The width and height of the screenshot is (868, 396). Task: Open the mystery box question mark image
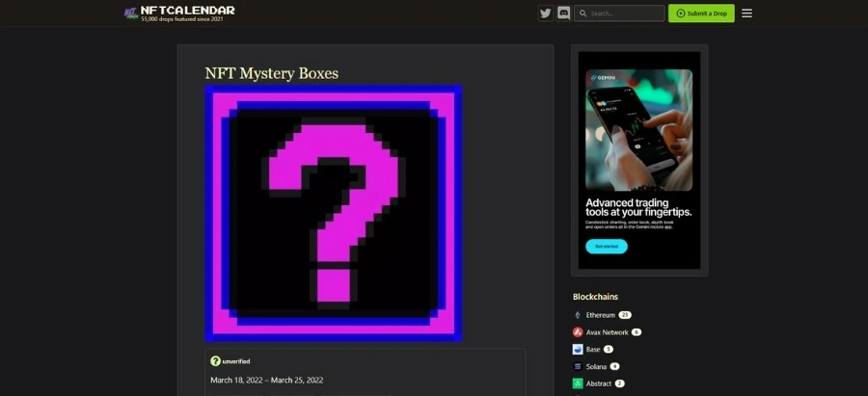click(334, 213)
